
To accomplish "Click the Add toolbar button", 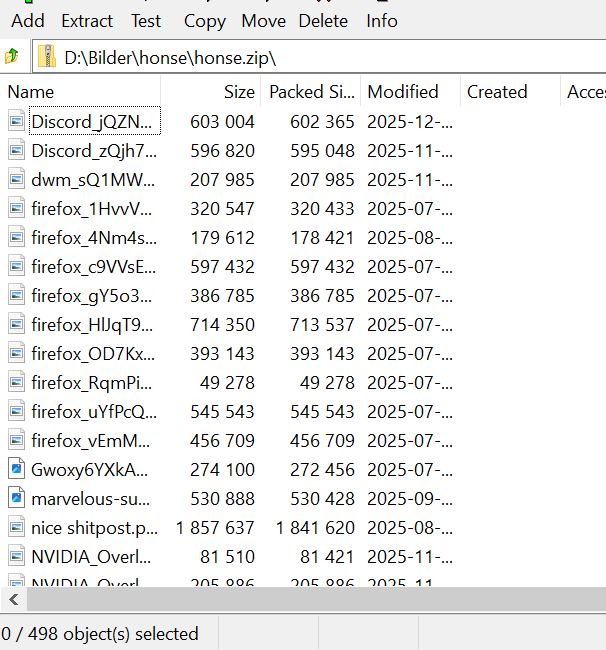I will pyautogui.click(x=28, y=21).
